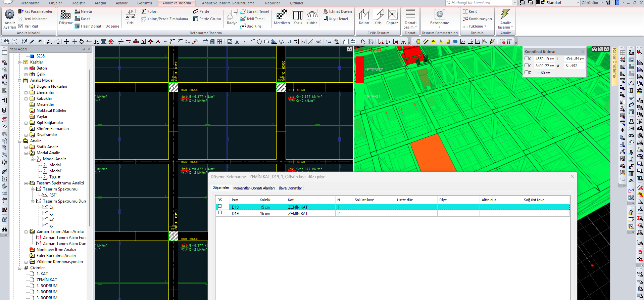The width and height of the screenshot is (644, 300).
Task: Toggle the Y coordinate lock checkbox
Action: point(527,66)
